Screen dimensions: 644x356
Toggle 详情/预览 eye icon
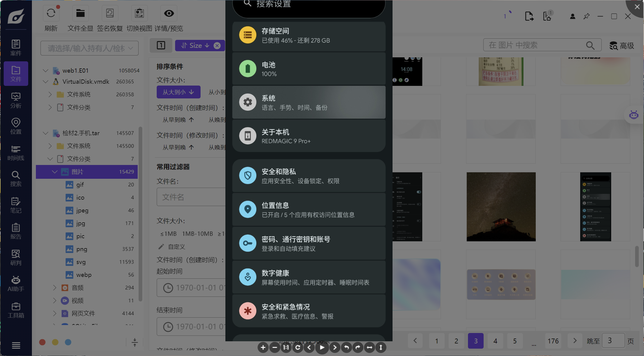pos(169,13)
